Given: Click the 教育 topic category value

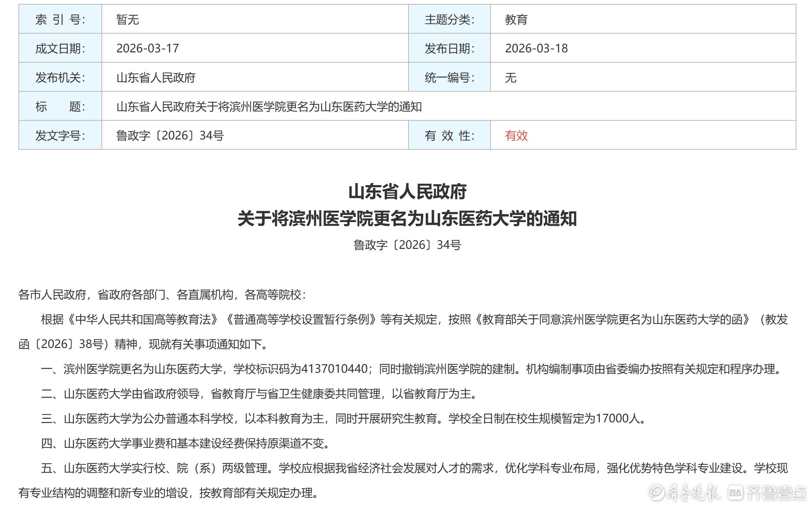Looking at the screenshot, I should click(516, 19).
